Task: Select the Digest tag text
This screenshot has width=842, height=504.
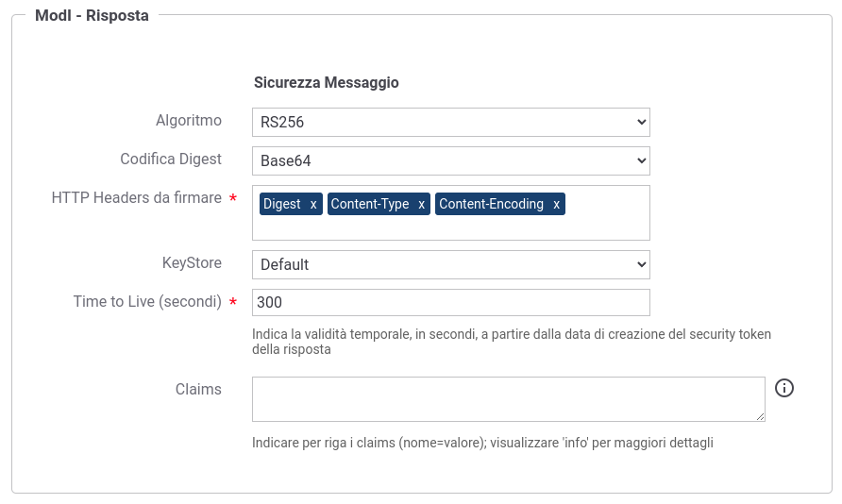Action: (x=282, y=204)
